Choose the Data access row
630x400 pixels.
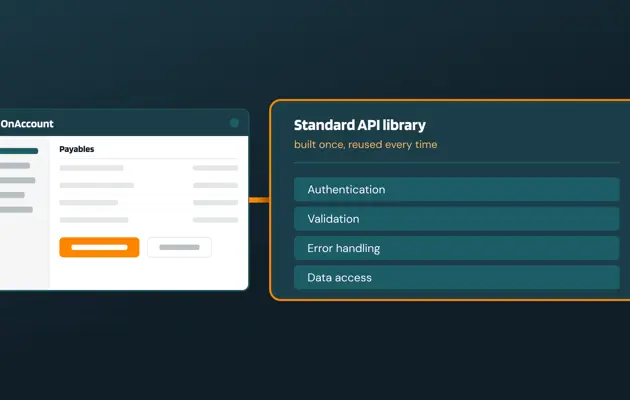pyautogui.click(x=456, y=277)
